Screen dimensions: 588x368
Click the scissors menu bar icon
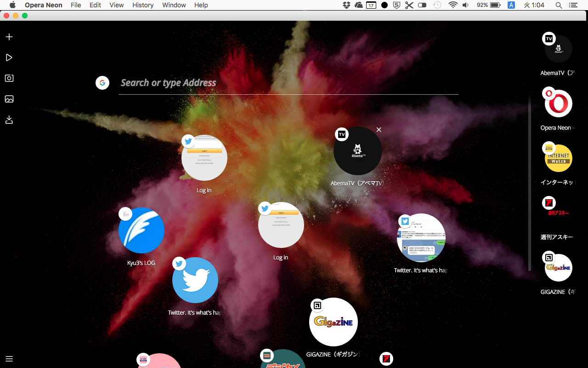pos(409,5)
